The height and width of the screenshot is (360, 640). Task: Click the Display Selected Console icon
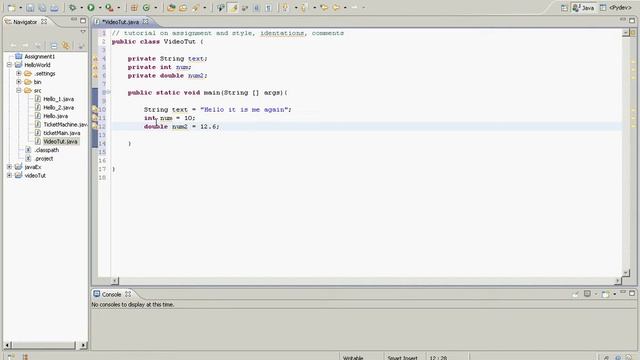click(x=587, y=293)
